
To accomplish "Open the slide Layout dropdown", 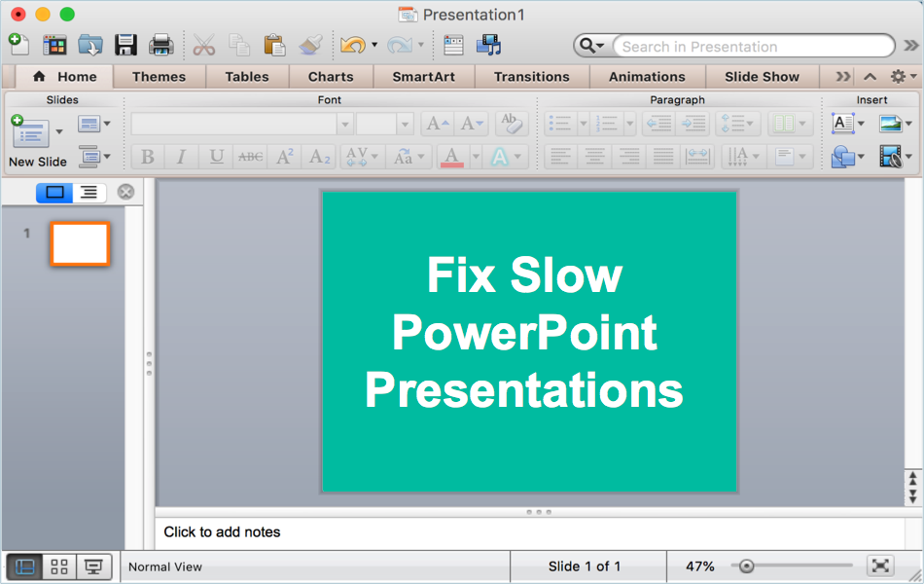I will [x=94, y=124].
